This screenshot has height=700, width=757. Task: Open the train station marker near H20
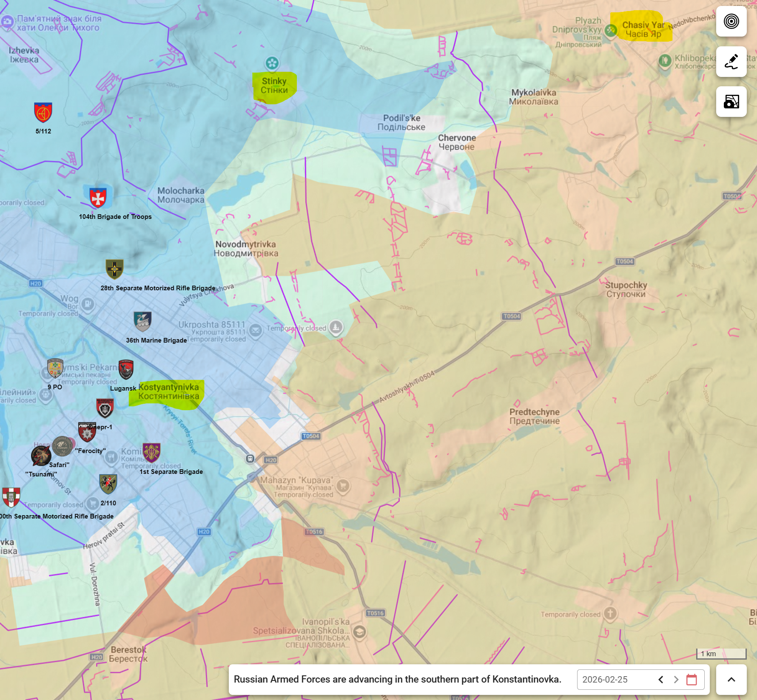pos(250,459)
